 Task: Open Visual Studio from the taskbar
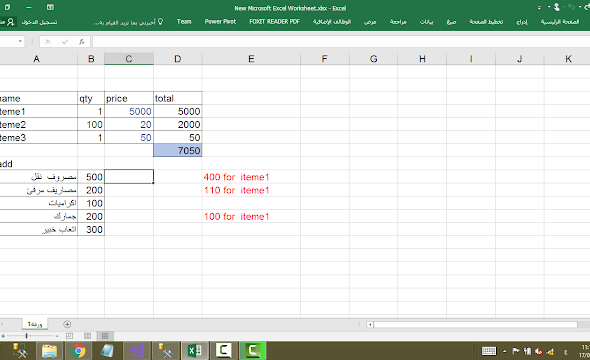[137, 351]
